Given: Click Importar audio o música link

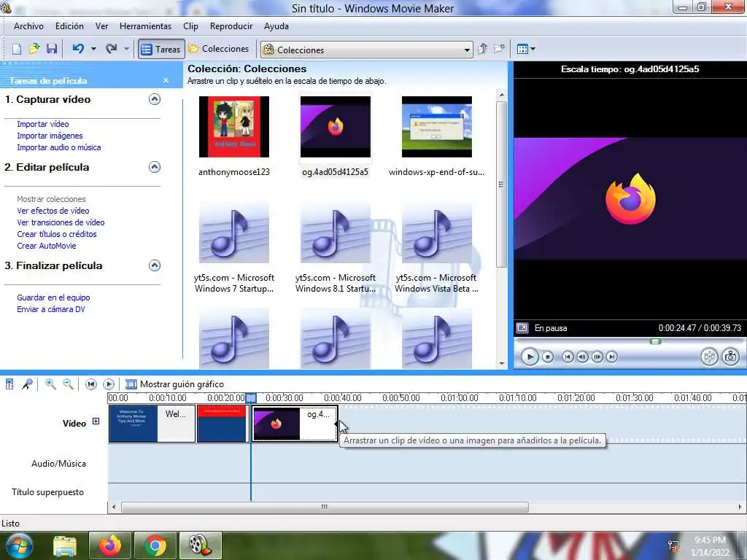Looking at the screenshot, I should (59, 147).
